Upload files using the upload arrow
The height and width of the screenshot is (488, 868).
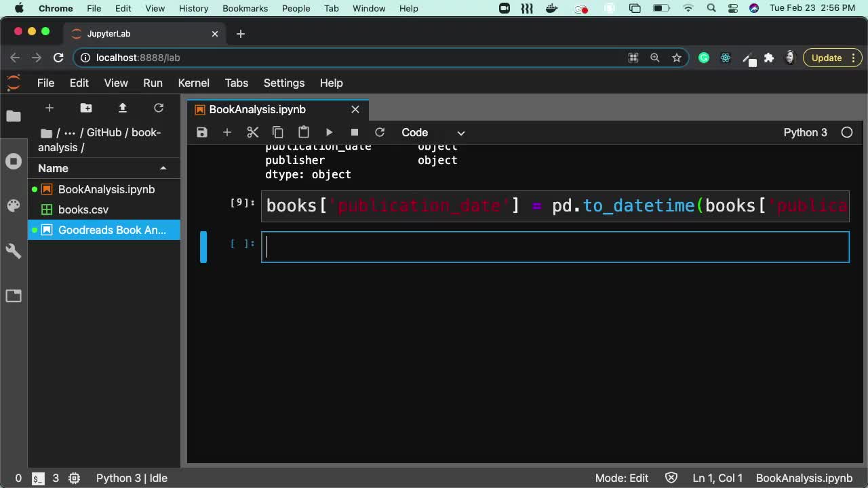(122, 108)
